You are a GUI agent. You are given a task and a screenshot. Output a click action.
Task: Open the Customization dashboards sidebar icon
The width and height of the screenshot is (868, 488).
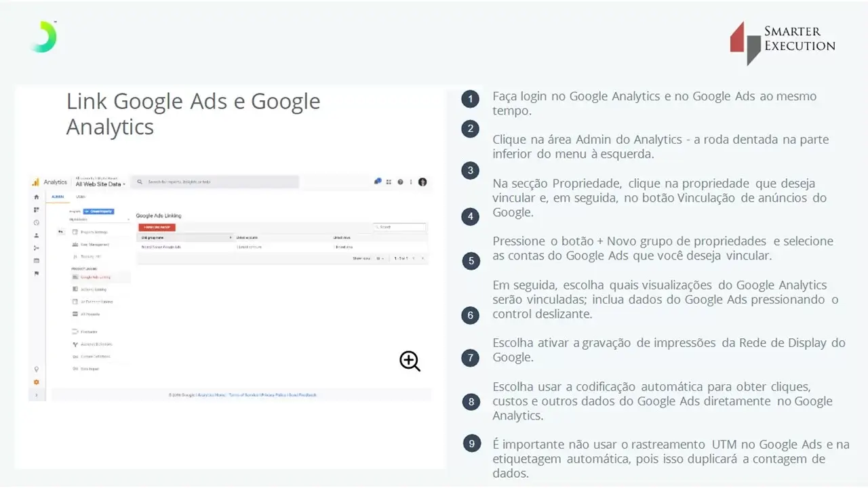pyautogui.click(x=37, y=209)
